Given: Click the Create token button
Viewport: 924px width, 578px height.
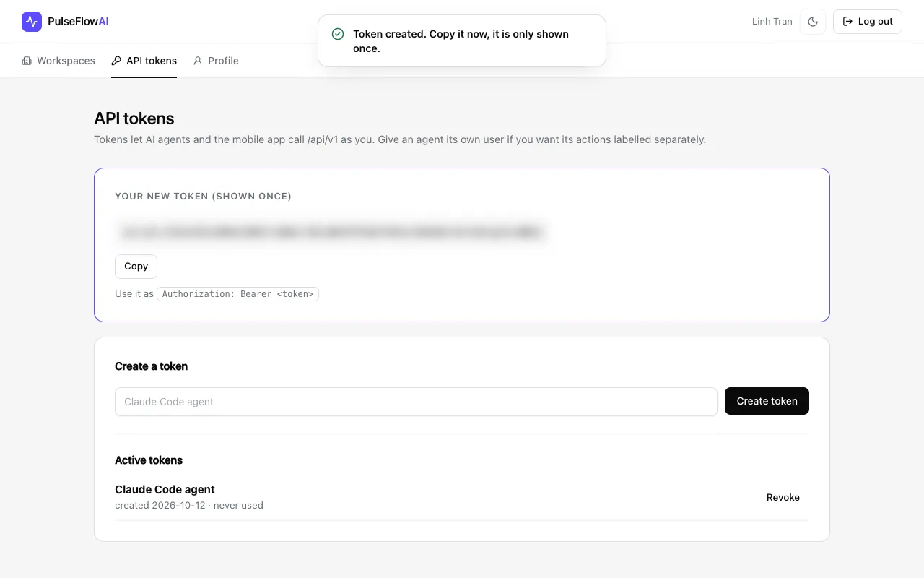Looking at the screenshot, I should tap(767, 401).
